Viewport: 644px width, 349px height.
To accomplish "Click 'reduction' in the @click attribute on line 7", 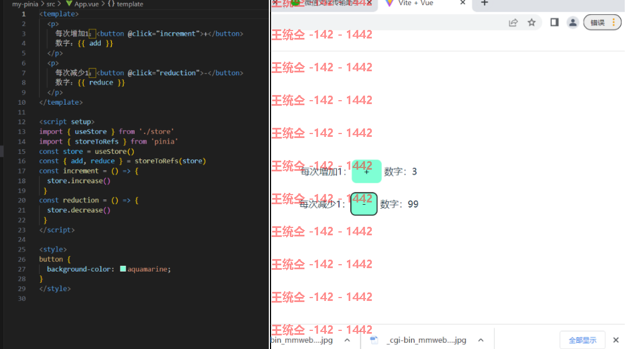I will click(178, 72).
